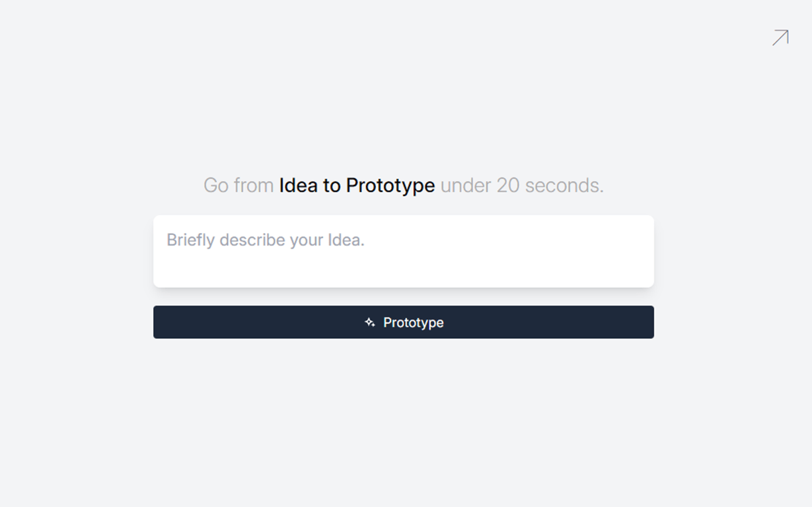
Task: Click the Prototype button
Action: tap(404, 322)
